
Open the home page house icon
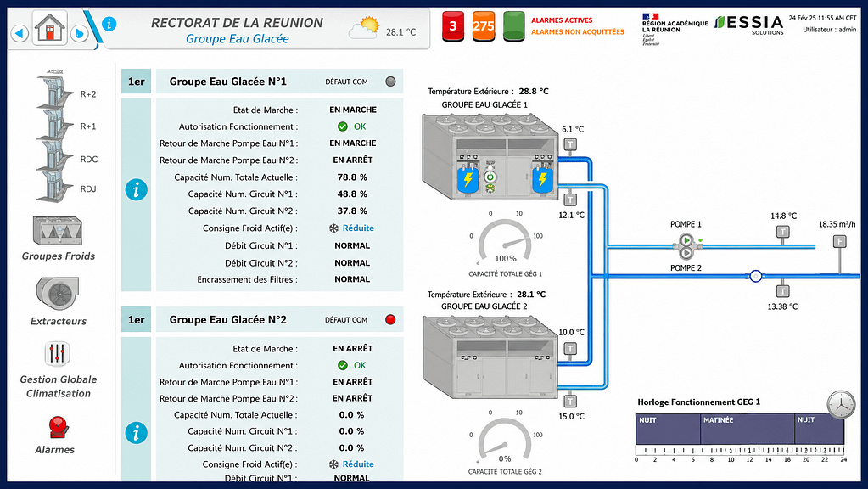coord(50,27)
